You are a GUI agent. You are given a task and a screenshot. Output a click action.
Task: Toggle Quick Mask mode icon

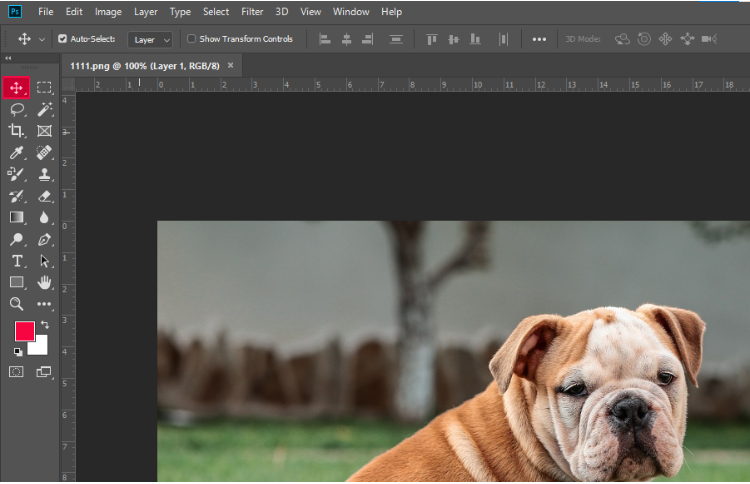pos(17,371)
